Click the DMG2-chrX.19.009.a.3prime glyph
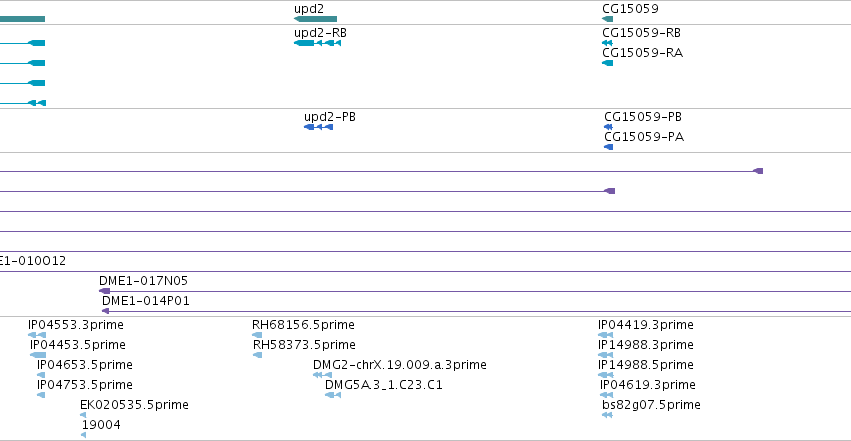The width and height of the screenshot is (851, 441). 322,375
